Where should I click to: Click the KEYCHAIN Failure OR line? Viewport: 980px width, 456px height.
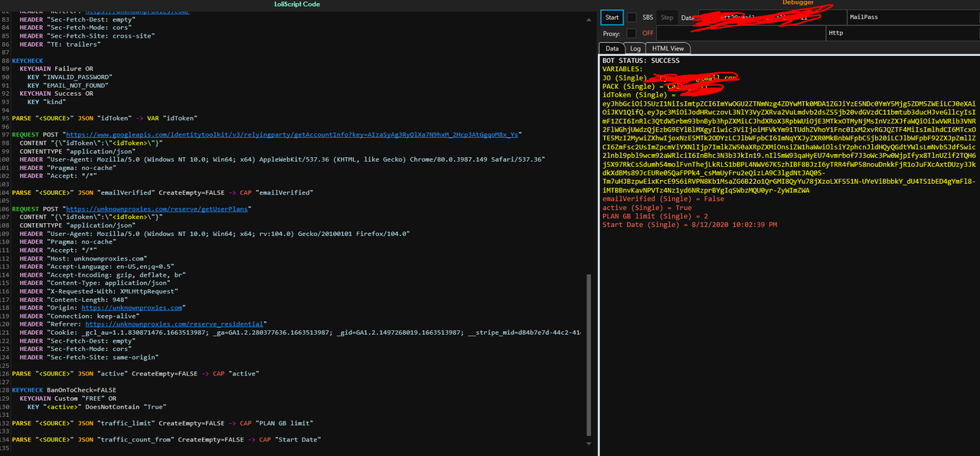(x=58, y=69)
